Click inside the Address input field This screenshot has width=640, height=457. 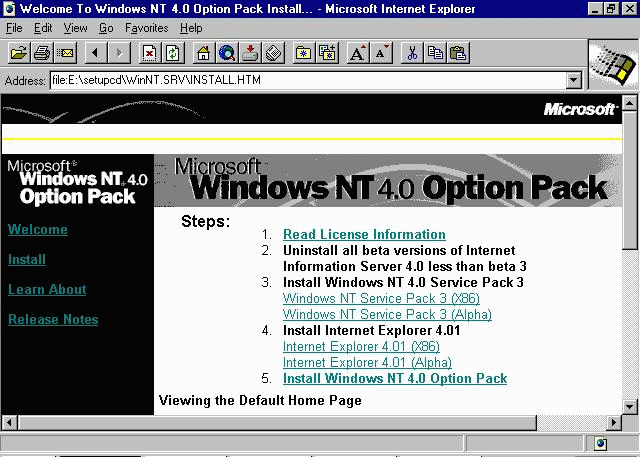coord(300,81)
